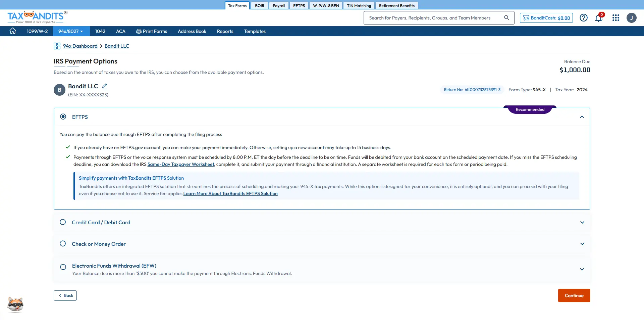
Task: Open the apps grid icon
Action: click(x=616, y=18)
